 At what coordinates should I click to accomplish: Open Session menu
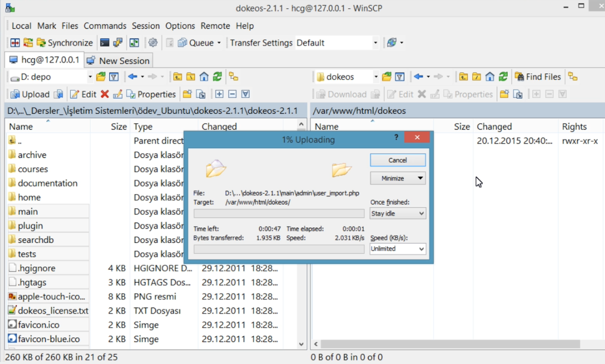tap(145, 26)
